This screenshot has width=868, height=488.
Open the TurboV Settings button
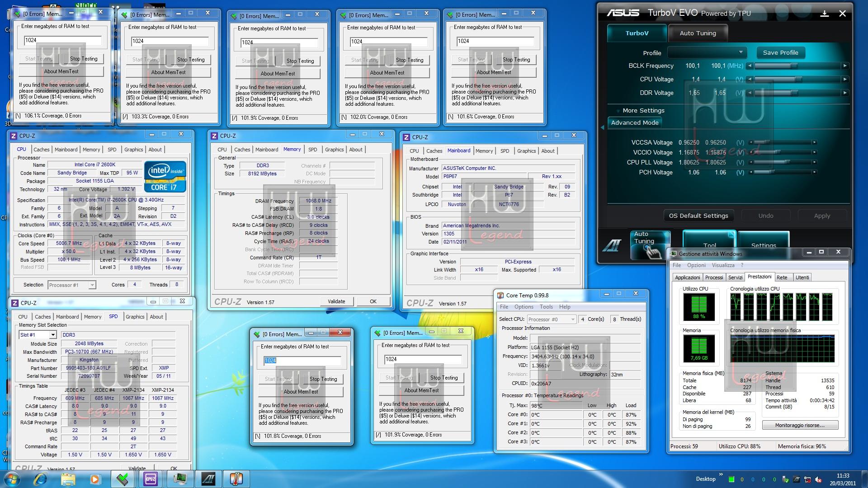[764, 245]
